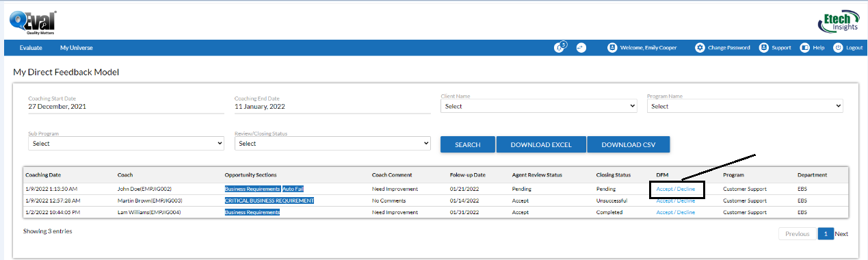868x260 pixels.
Task: Open the My Universe menu
Action: click(x=77, y=48)
